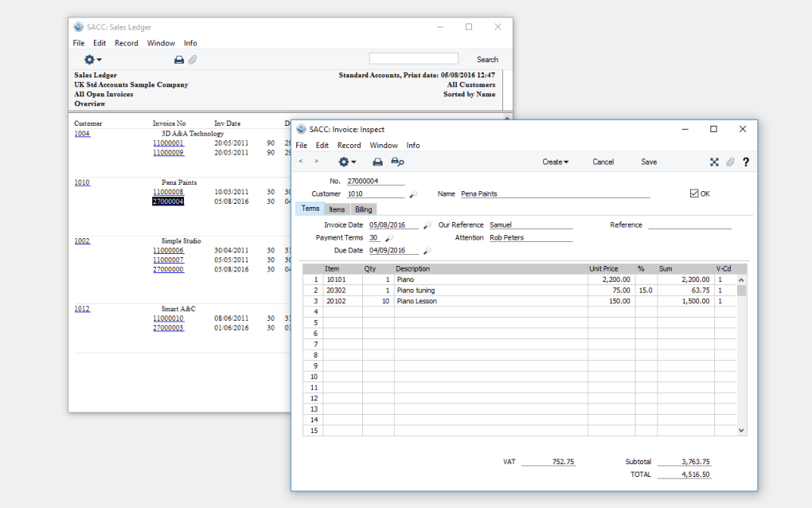The image size is (812, 508).
Task: Save the invoice
Action: pos(649,162)
